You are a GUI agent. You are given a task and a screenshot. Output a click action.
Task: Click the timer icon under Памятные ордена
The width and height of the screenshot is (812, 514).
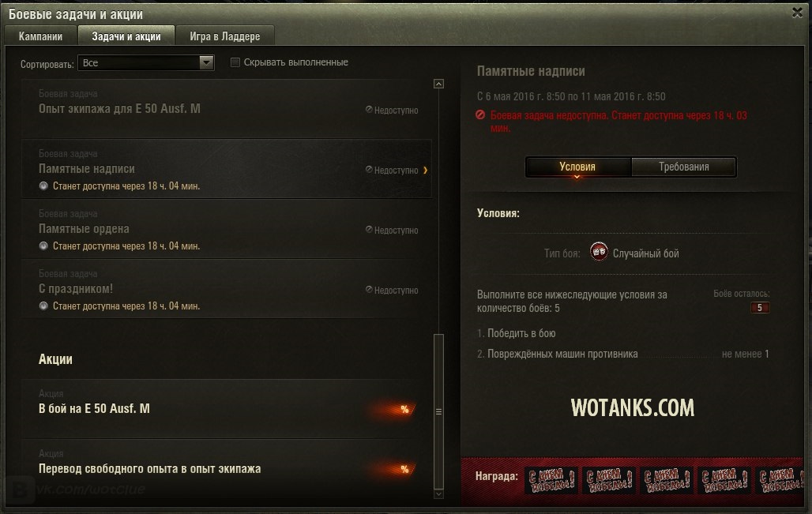point(43,246)
